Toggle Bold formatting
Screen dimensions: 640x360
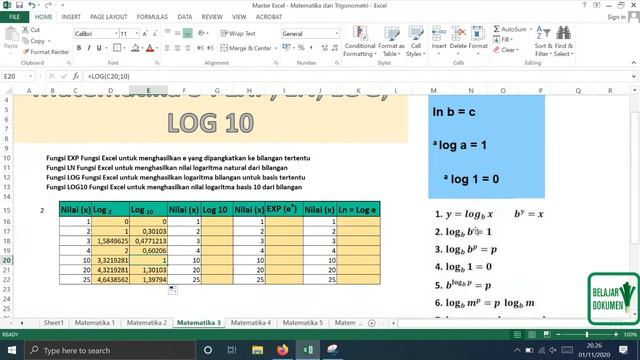(79, 48)
